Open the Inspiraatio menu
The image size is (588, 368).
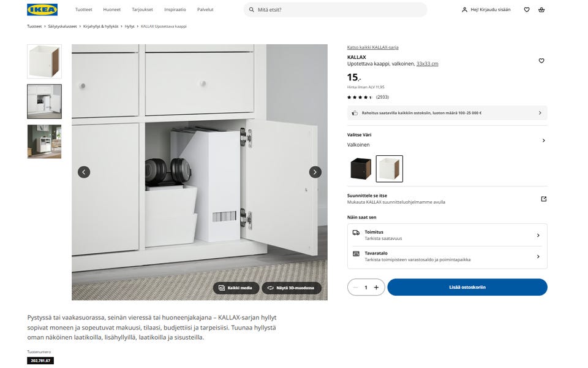175,10
